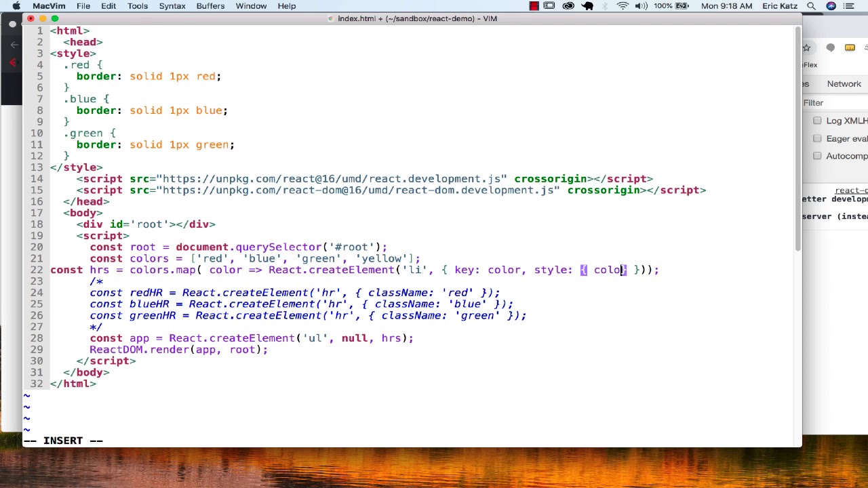
Task: Toggle the Eager eval... checkbox in DevTools
Action: [817, 138]
